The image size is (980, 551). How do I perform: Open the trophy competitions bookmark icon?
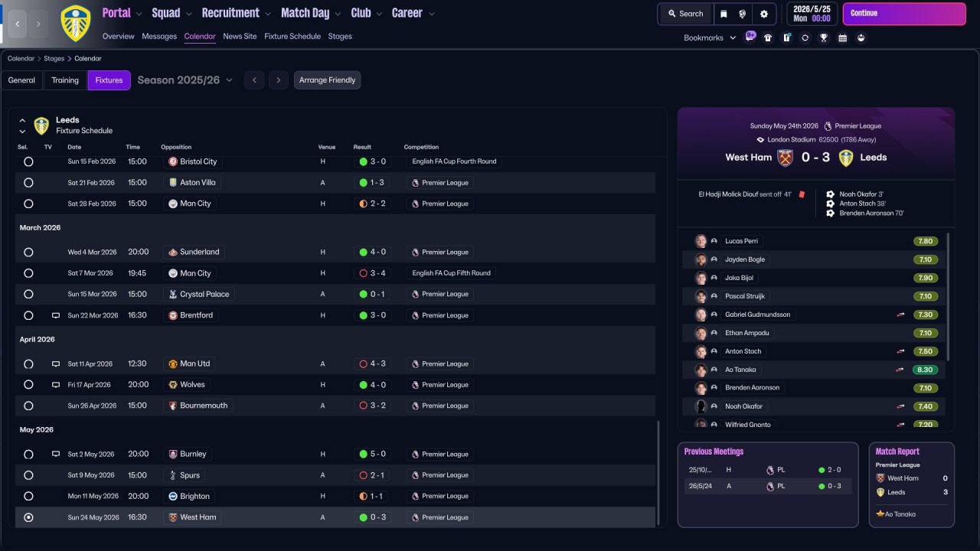point(824,37)
